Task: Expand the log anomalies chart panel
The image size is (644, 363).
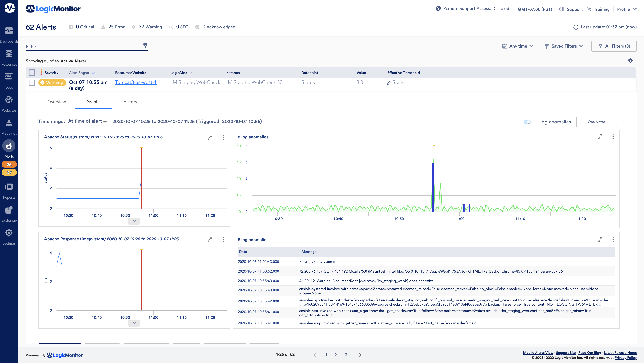Action: coord(600,137)
